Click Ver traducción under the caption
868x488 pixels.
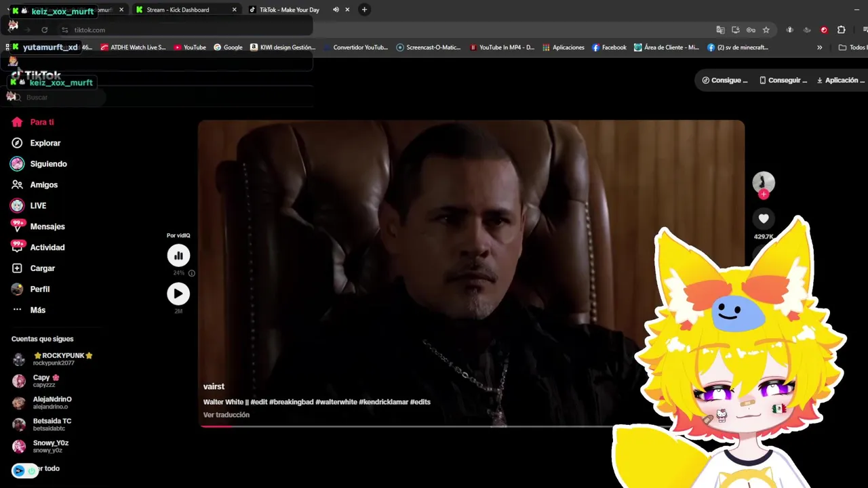226,415
